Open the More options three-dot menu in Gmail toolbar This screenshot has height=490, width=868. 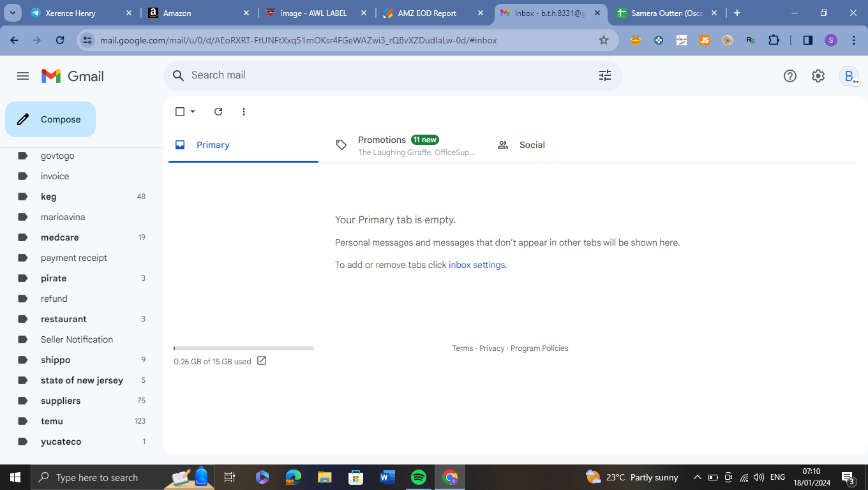[x=244, y=112]
